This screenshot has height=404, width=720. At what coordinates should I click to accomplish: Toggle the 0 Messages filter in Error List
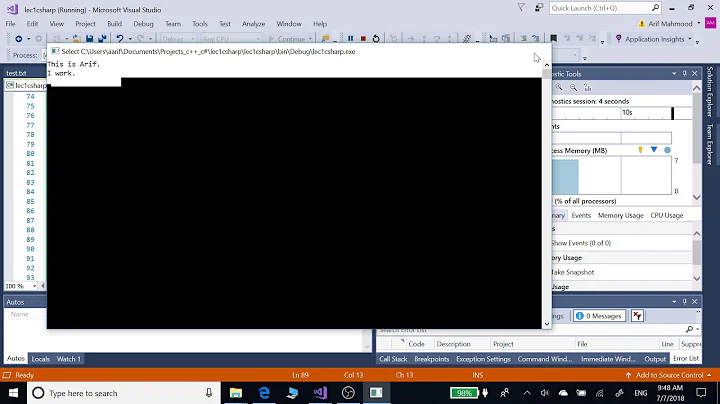point(598,316)
